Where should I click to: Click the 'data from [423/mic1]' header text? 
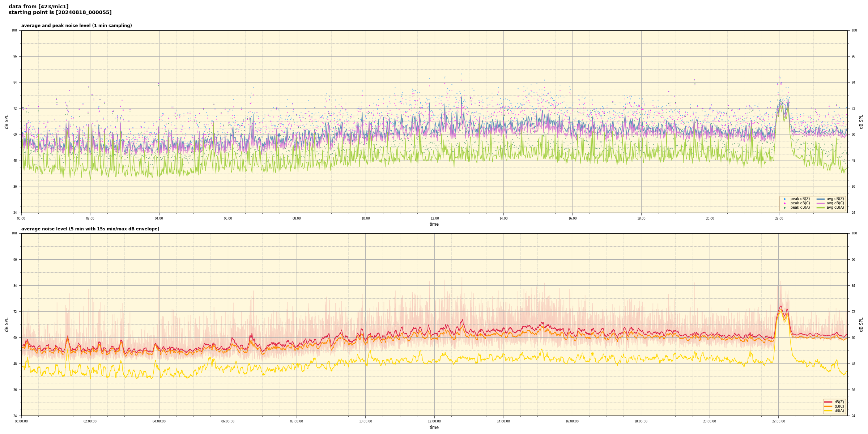pyautogui.click(x=38, y=7)
